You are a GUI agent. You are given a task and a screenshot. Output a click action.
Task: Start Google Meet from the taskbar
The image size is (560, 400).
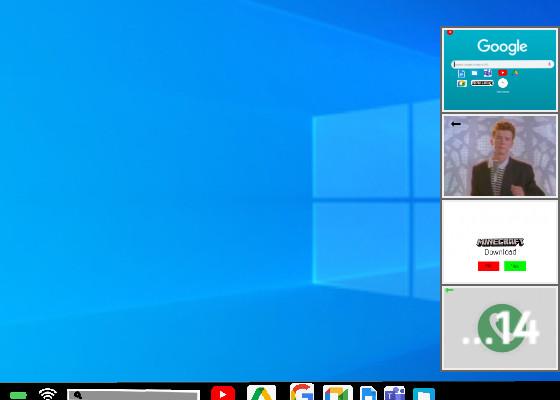point(338,392)
